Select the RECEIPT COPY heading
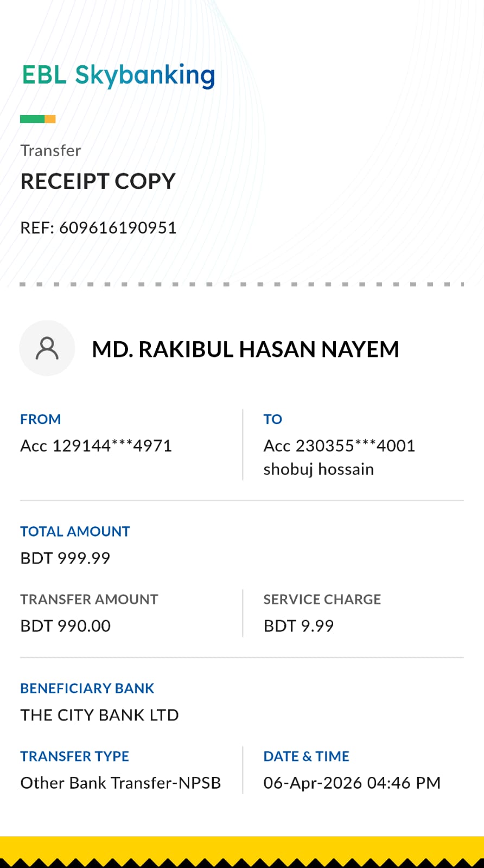Screen dimensions: 484x868 (98, 181)
